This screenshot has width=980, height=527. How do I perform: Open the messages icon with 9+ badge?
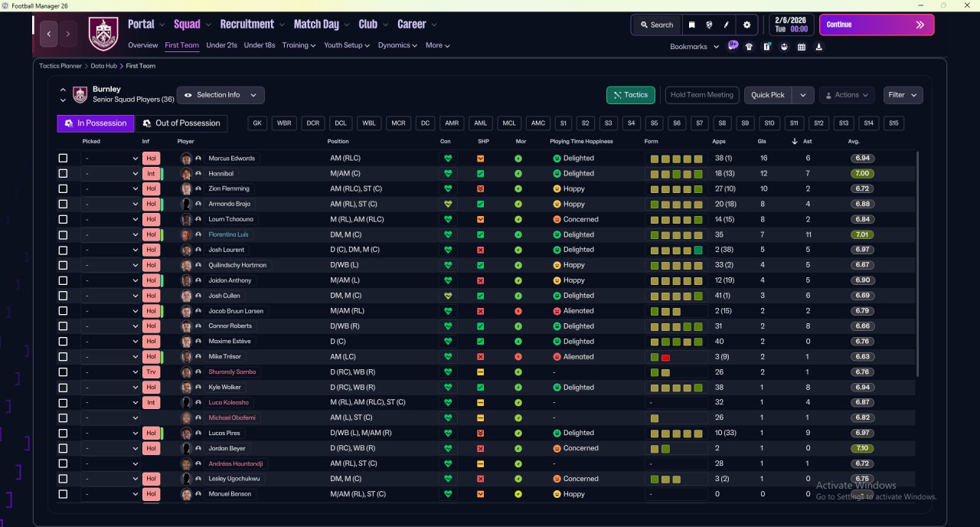(x=733, y=46)
